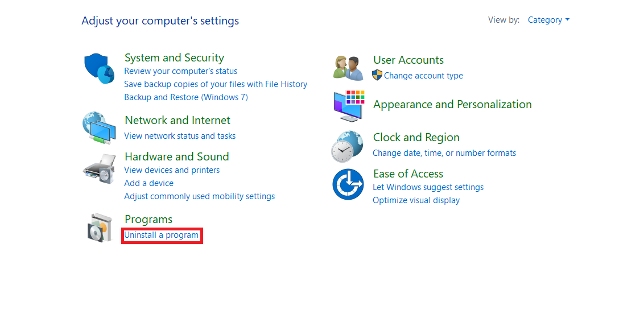Click the Hardware and Sound printer icon
This screenshot has height=322, width=644.
100,168
